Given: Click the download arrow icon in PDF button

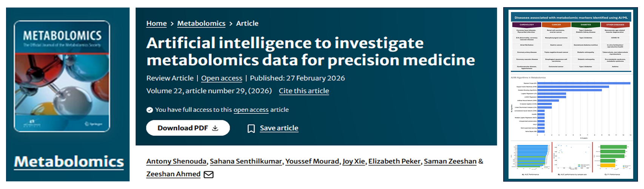Looking at the screenshot, I should [x=215, y=128].
